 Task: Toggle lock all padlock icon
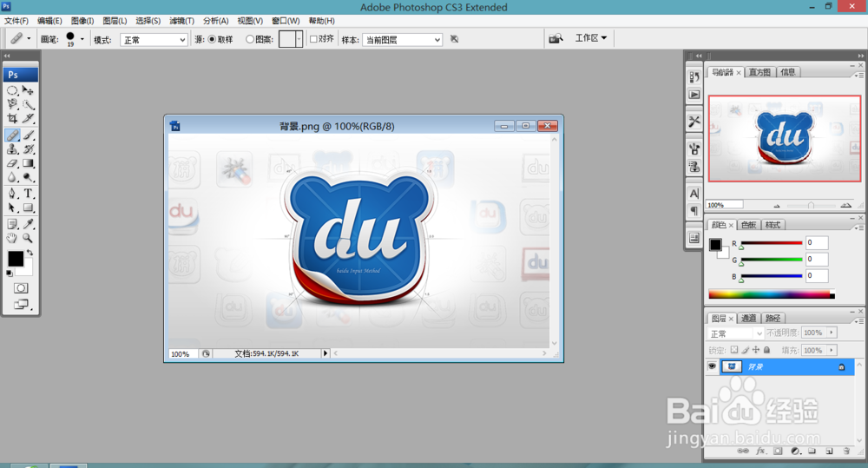(x=766, y=349)
